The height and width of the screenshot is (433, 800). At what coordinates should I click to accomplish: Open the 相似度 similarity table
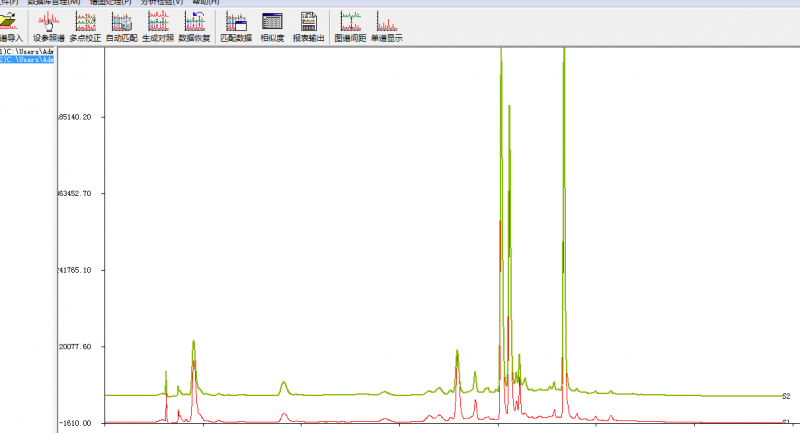272,27
